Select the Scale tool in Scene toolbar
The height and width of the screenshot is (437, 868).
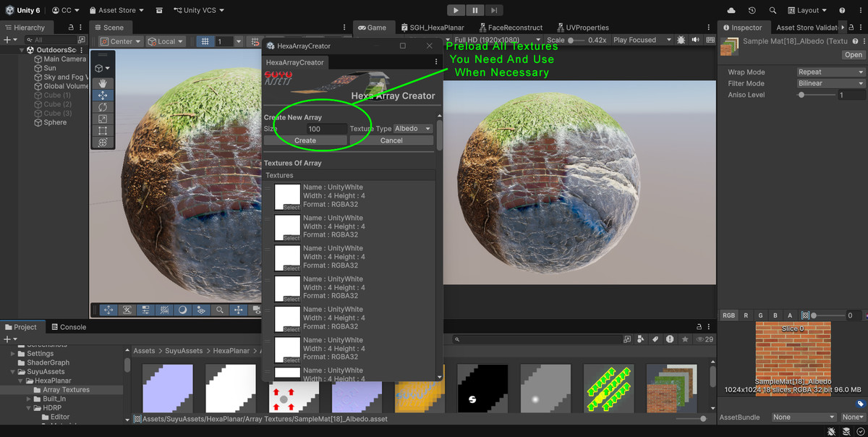point(103,119)
